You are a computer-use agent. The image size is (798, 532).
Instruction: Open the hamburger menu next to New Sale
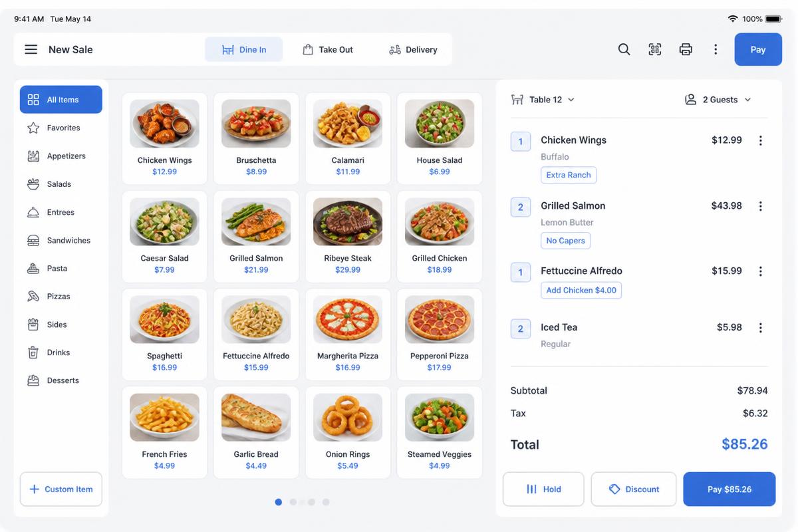click(x=31, y=49)
